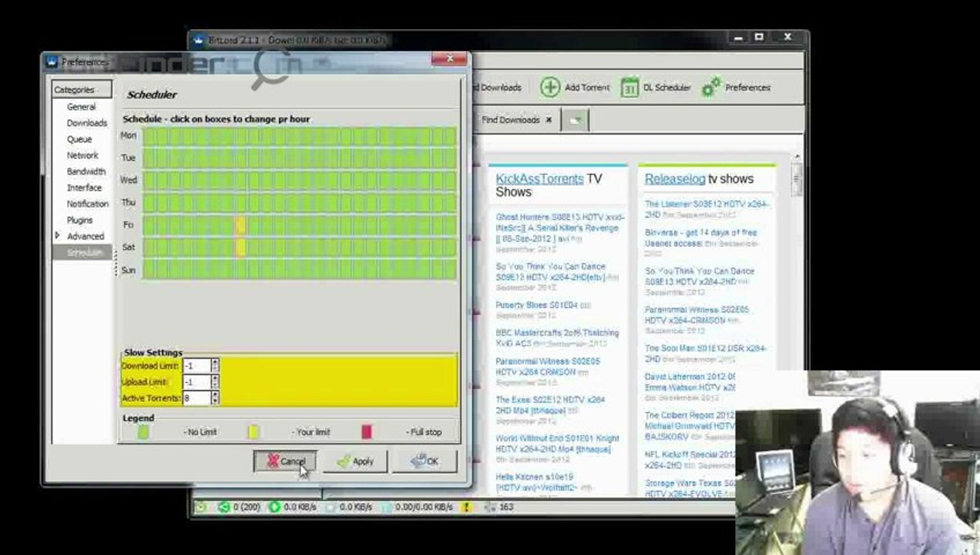The image size is (980, 555).
Task: Click Cancel button in Preferences
Action: point(286,461)
